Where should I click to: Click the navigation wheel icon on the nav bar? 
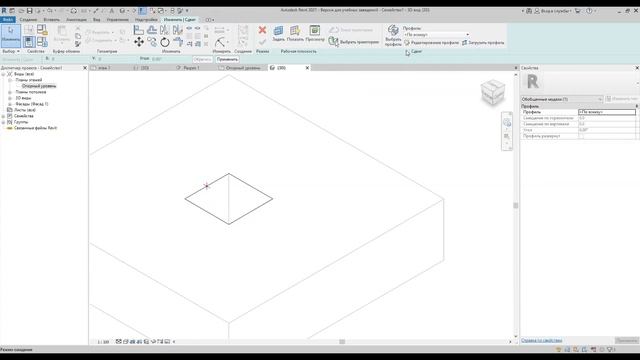[507, 122]
